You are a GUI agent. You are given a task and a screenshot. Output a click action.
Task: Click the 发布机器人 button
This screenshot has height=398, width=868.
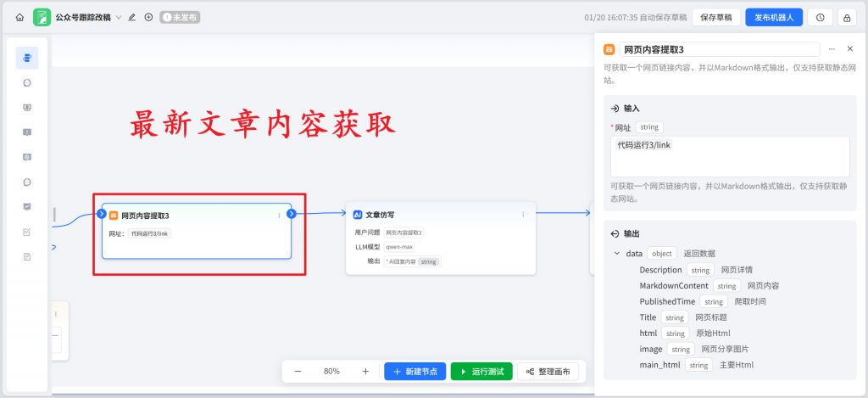pyautogui.click(x=774, y=17)
